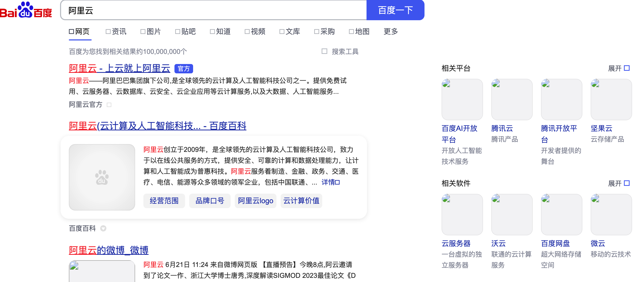
Task: Open the 知道 tab
Action: point(221,32)
